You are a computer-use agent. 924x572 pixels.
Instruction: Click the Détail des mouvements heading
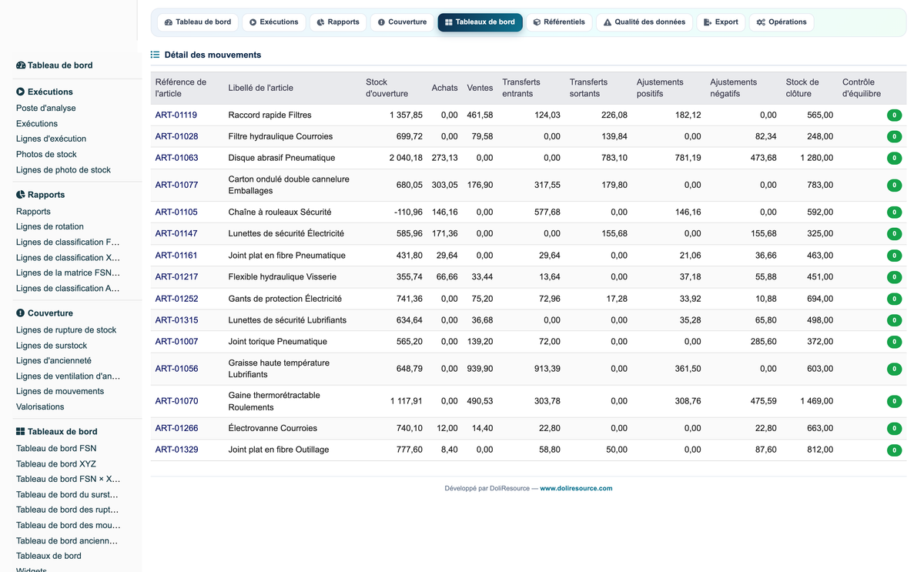(x=213, y=55)
